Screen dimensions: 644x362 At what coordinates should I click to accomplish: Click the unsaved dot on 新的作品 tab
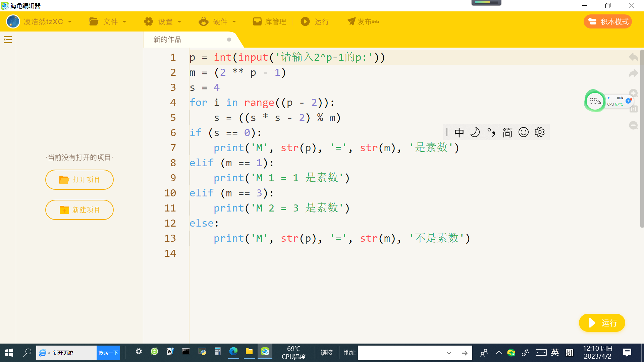(x=229, y=40)
